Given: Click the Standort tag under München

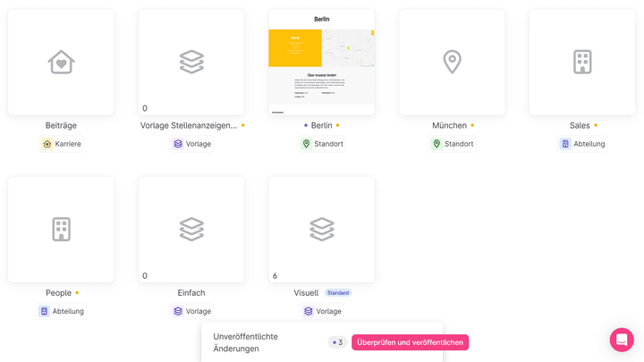Looking at the screenshot, I should (452, 144).
